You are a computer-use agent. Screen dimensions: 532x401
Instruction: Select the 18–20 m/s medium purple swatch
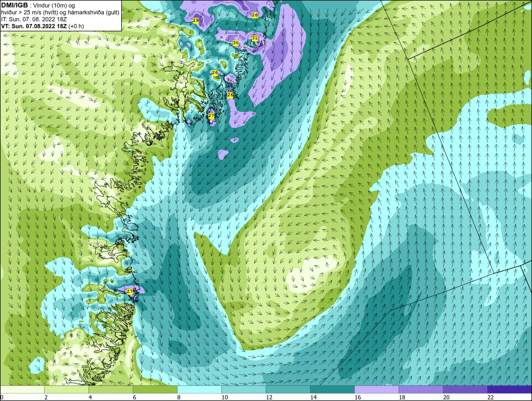click(421, 389)
